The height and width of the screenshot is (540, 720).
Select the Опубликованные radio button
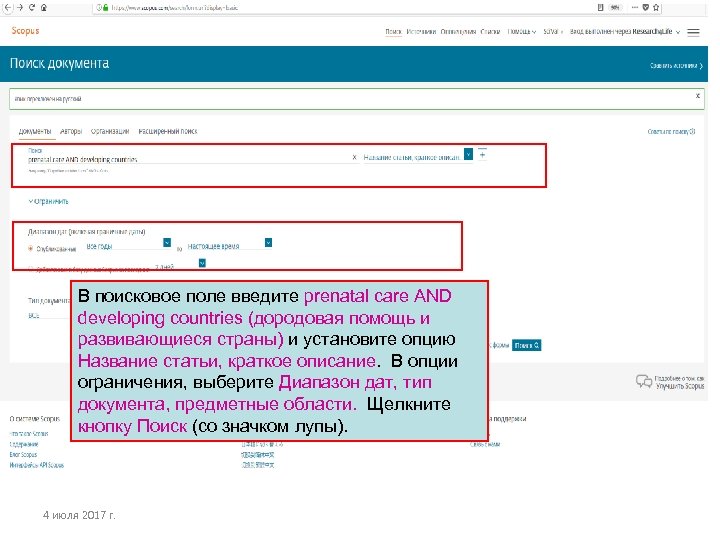point(31,248)
